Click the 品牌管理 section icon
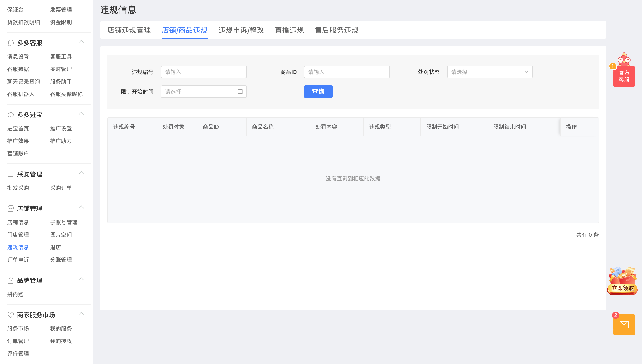The width and height of the screenshot is (642, 364). (x=11, y=280)
